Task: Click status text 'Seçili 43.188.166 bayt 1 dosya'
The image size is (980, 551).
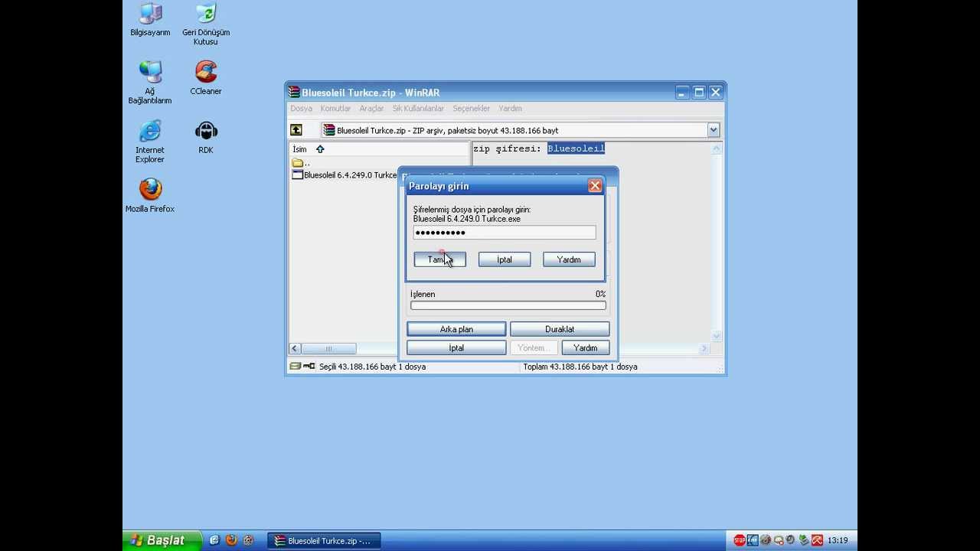Action: 372,367
